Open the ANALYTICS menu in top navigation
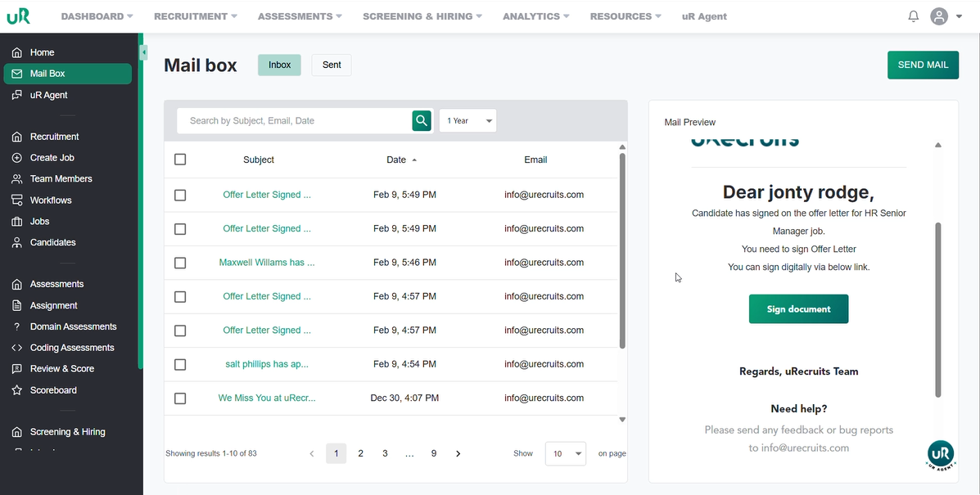The image size is (980, 495). pyautogui.click(x=536, y=16)
